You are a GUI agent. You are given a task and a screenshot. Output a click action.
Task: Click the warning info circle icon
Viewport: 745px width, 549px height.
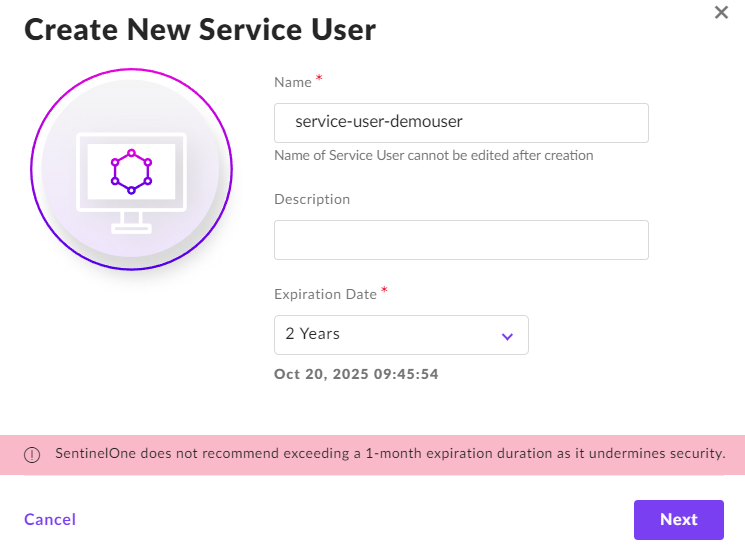click(x=32, y=455)
